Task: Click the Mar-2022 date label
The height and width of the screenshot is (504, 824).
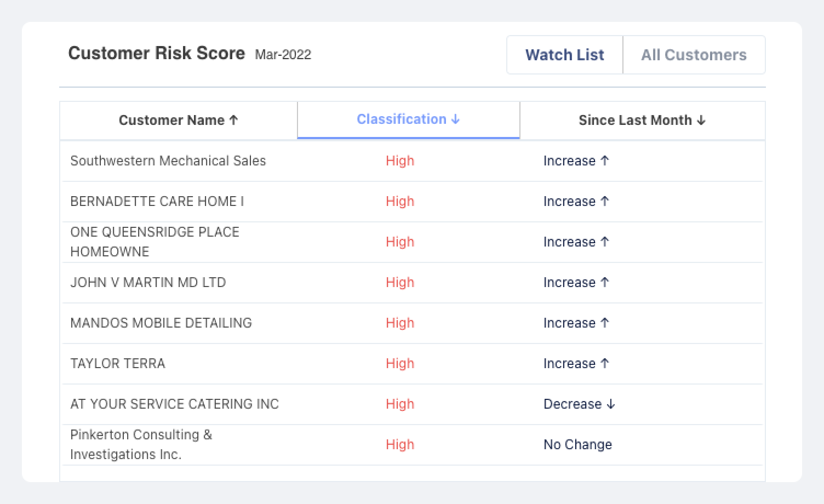Action: click(x=283, y=55)
